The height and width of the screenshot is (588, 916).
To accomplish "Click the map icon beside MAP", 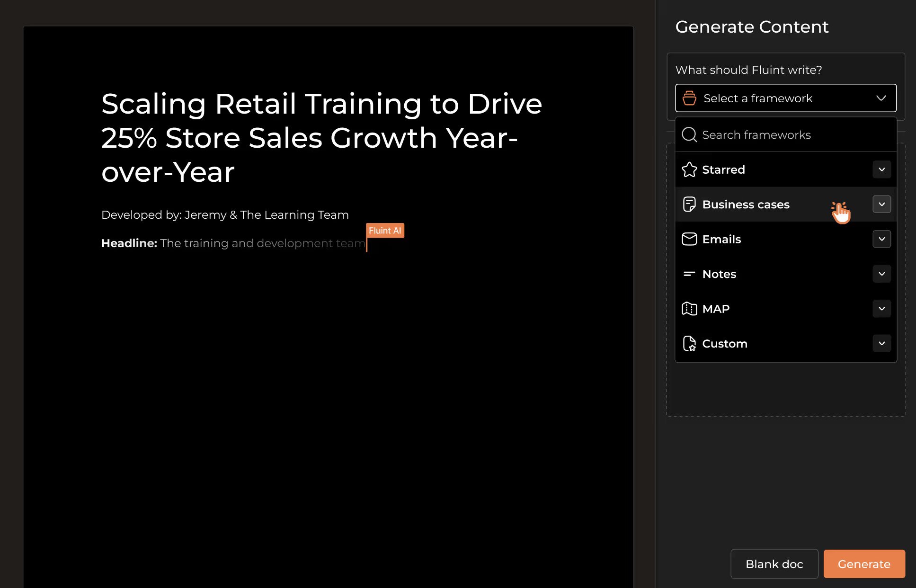I will pos(689,309).
